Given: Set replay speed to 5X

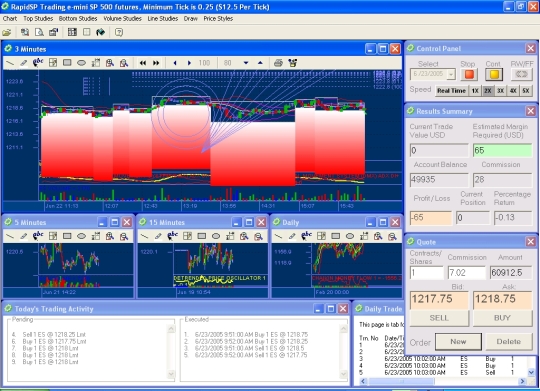Looking at the screenshot, I should 526,91.
